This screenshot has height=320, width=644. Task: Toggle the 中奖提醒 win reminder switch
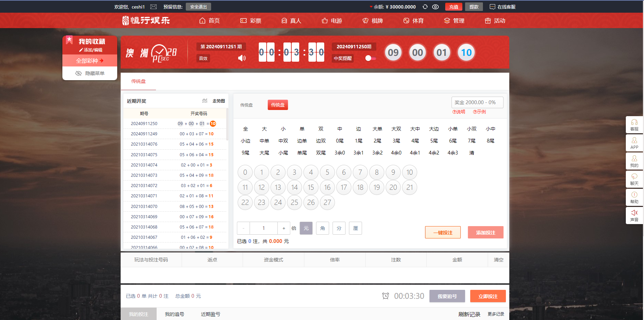pos(370,58)
